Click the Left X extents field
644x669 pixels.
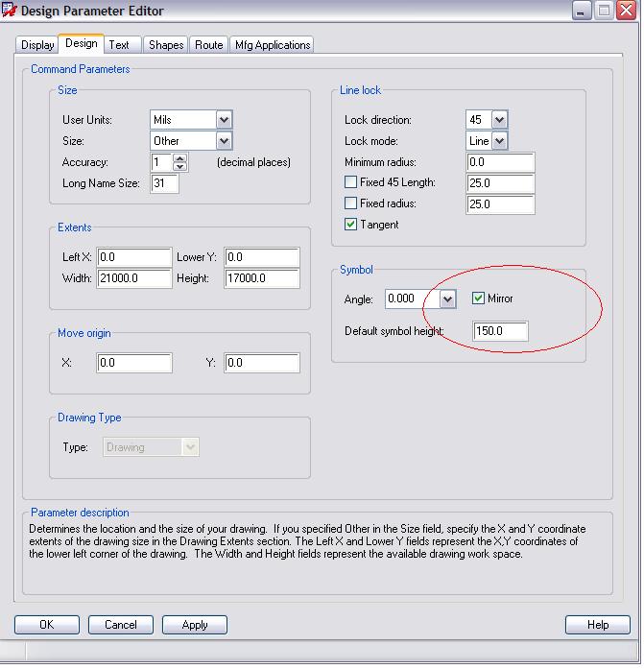tap(134, 257)
